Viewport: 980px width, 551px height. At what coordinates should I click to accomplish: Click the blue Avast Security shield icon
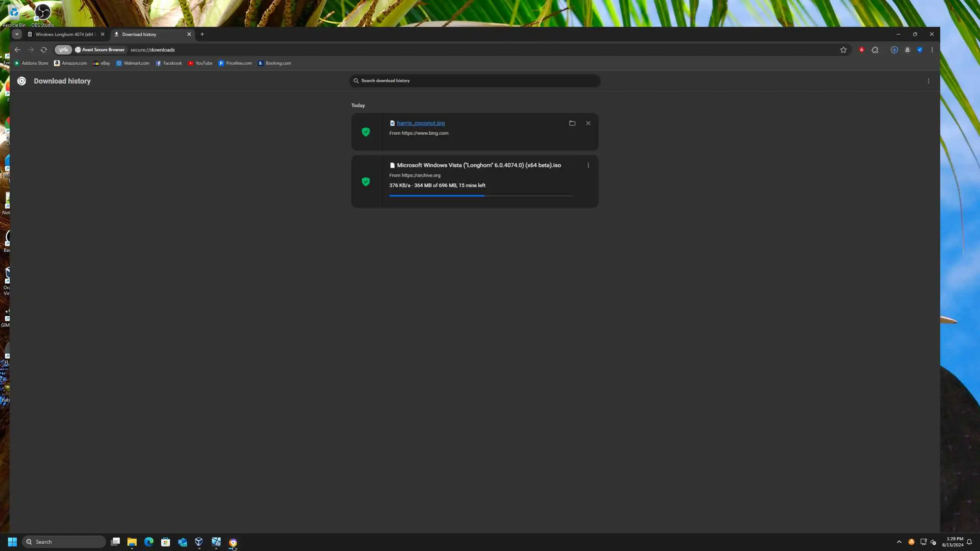click(x=920, y=50)
